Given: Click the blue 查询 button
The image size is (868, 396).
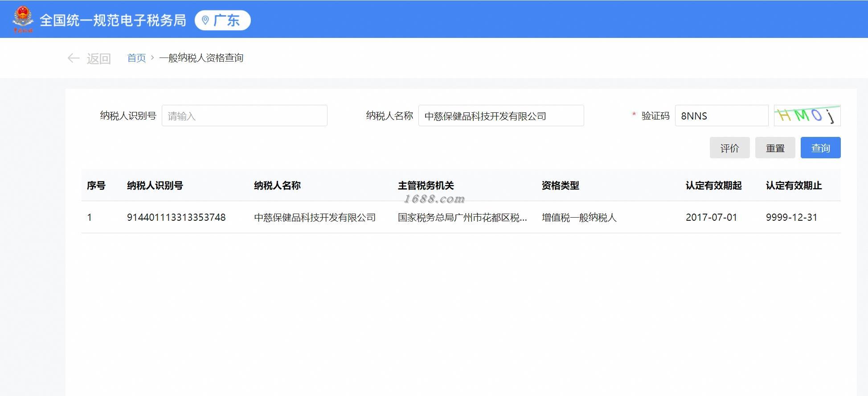Looking at the screenshot, I should tap(821, 148).
